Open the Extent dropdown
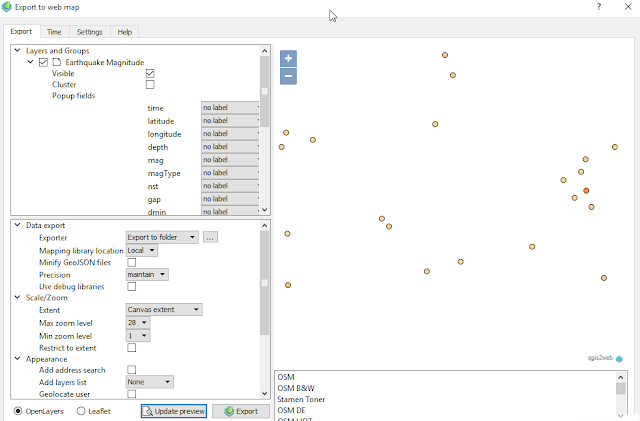 click(x=164, y=310)
